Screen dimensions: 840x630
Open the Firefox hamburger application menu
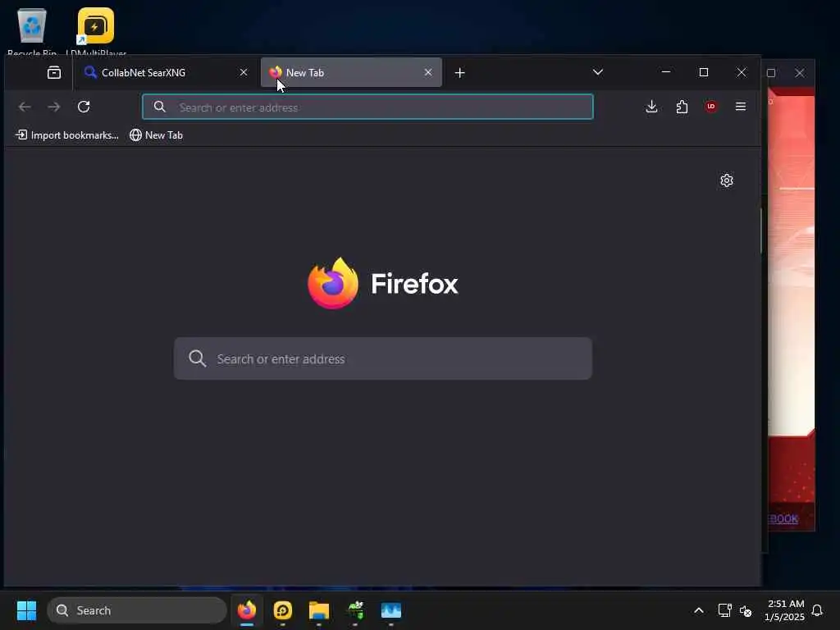coord(741,107)
